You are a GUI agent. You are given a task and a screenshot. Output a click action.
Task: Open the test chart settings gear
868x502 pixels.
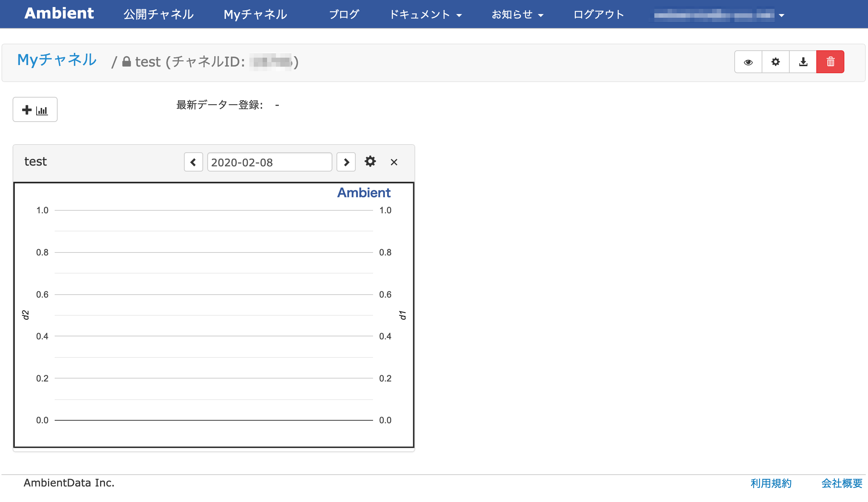click(370, 162)
